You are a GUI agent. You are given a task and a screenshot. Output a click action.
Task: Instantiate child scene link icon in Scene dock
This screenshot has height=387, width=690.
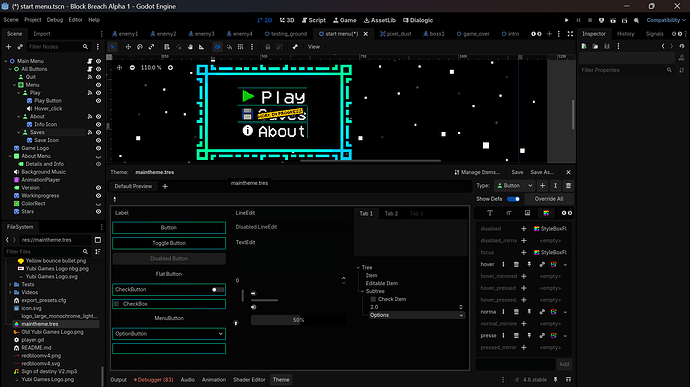click(20, 47)
